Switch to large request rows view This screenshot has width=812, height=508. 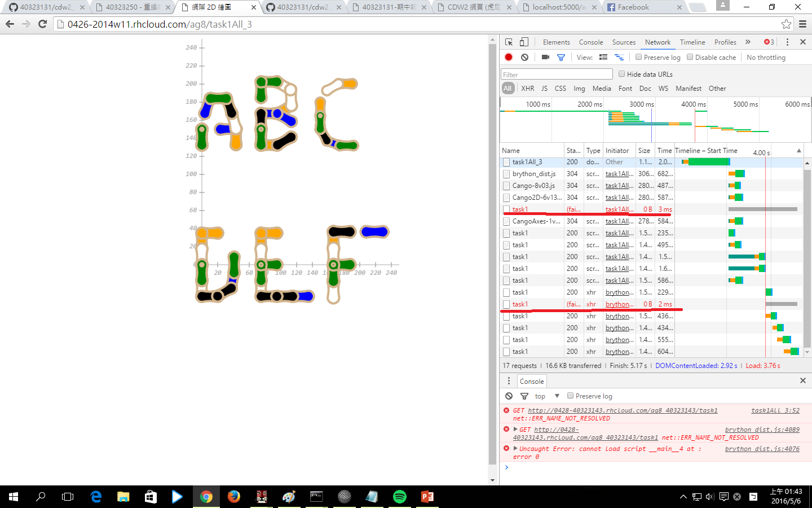603,57
